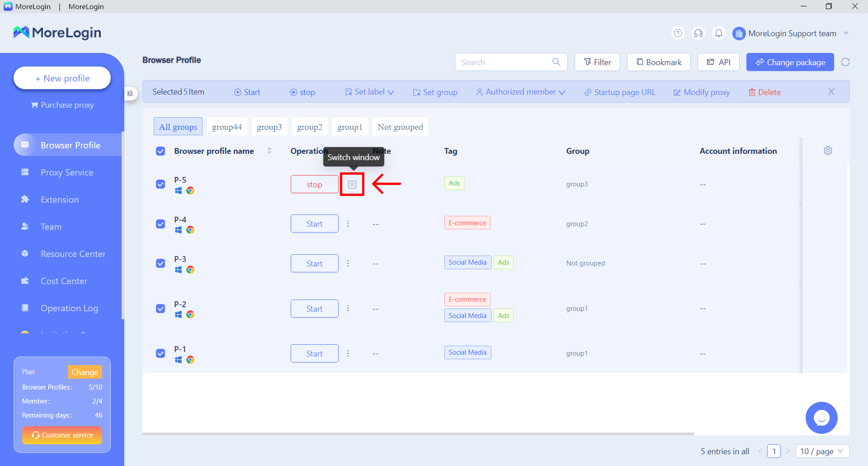Go to the next page arrow
Image resolution: width=868 pixels, height=466 pixels.
[788, 451]
